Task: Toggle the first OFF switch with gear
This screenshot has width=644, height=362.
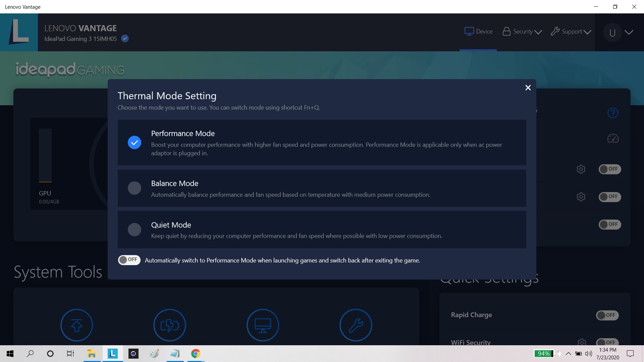Action: pos(610,169)
